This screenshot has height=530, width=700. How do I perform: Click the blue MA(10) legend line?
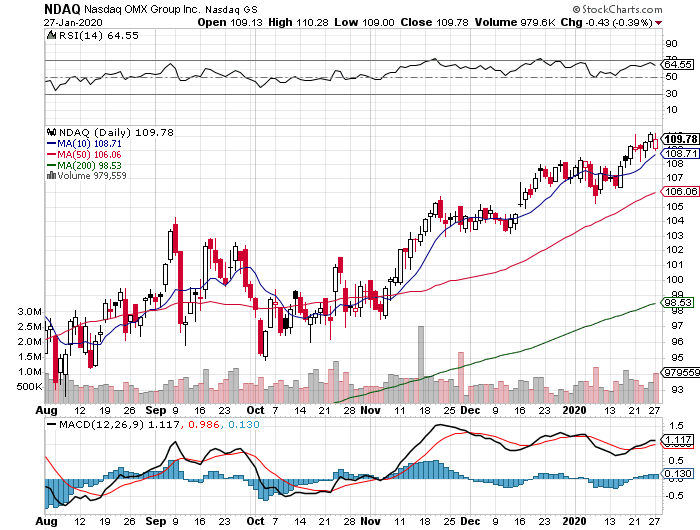(x=51, y=143)
